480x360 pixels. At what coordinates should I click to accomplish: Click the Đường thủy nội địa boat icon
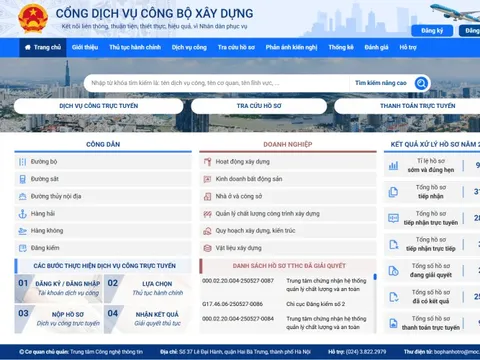pos(22,196)
